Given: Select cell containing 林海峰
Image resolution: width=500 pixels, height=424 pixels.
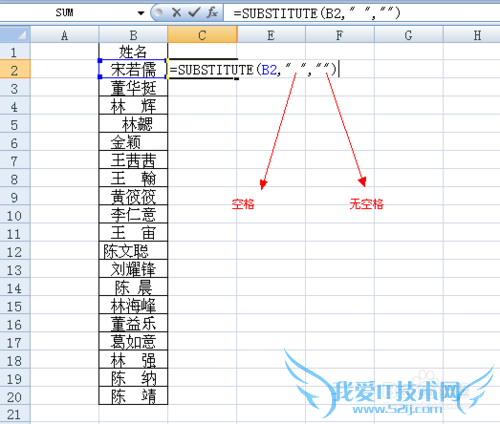Looking at the screenshot, I should 133,305.
